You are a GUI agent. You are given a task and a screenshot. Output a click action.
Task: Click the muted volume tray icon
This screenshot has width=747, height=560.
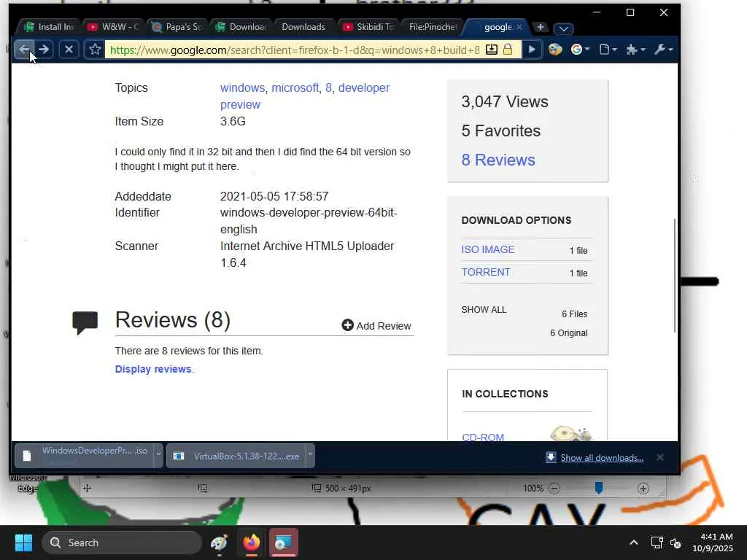pyautogui.click(x=676, y=542)
